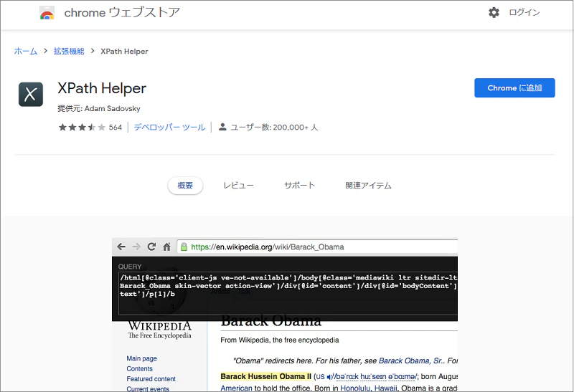Click the reload icon in preview screenshot
Viewport: 574px width, 392px height.
[x=151, y=247]
